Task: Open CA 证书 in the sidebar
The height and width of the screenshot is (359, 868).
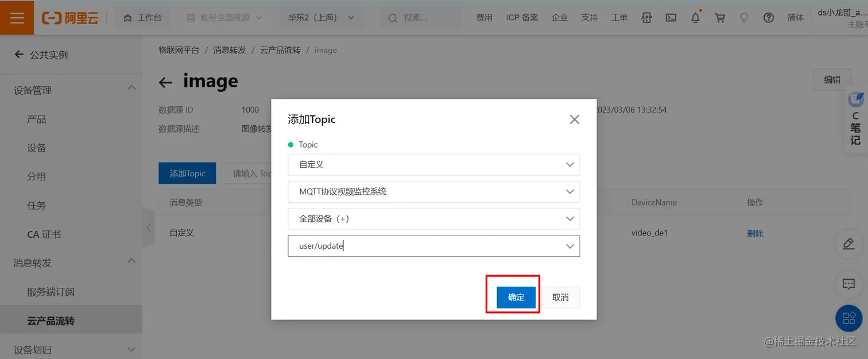Action: click(x=44, y=234)
